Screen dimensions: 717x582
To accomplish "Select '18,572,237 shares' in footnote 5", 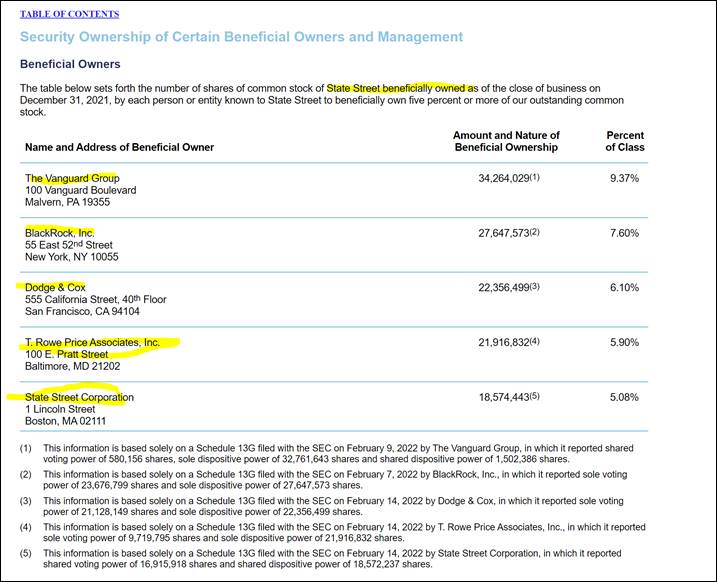I will (x=392, y=564).
